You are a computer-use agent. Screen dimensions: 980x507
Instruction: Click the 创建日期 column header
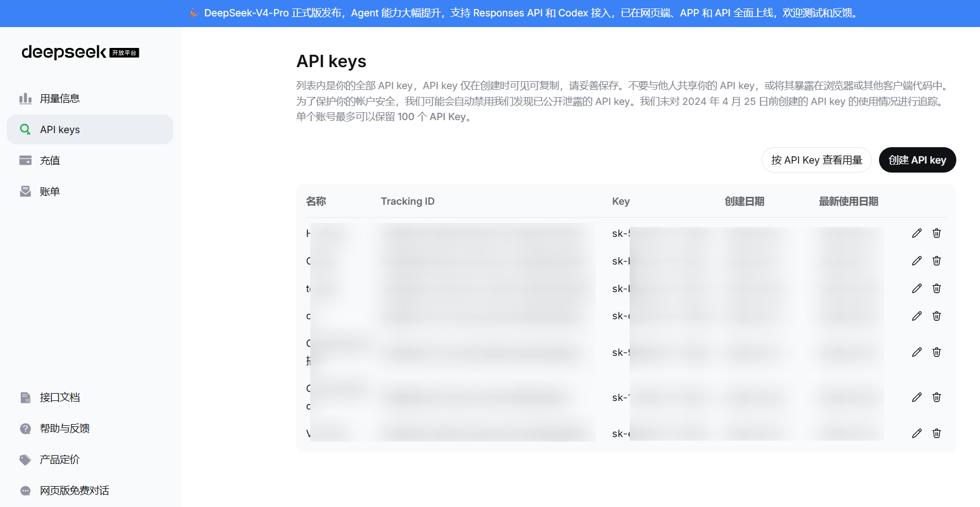[744, 201]
